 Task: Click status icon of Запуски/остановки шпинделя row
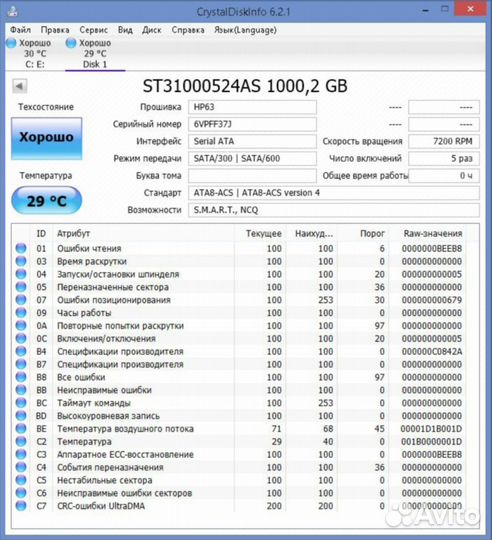[21, 274]
